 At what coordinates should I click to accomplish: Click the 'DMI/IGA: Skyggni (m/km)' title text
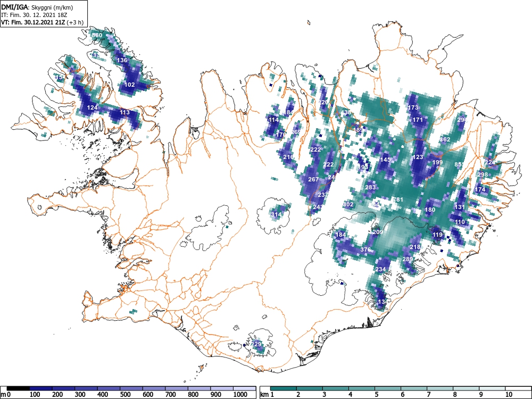(x=37, y=7)
